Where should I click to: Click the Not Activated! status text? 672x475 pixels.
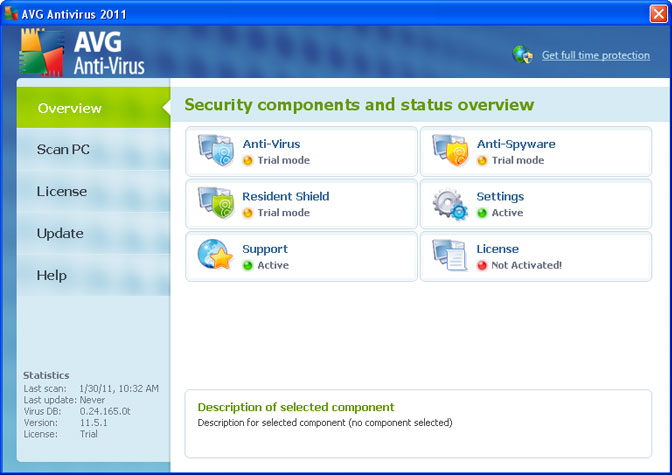[527, 265]
